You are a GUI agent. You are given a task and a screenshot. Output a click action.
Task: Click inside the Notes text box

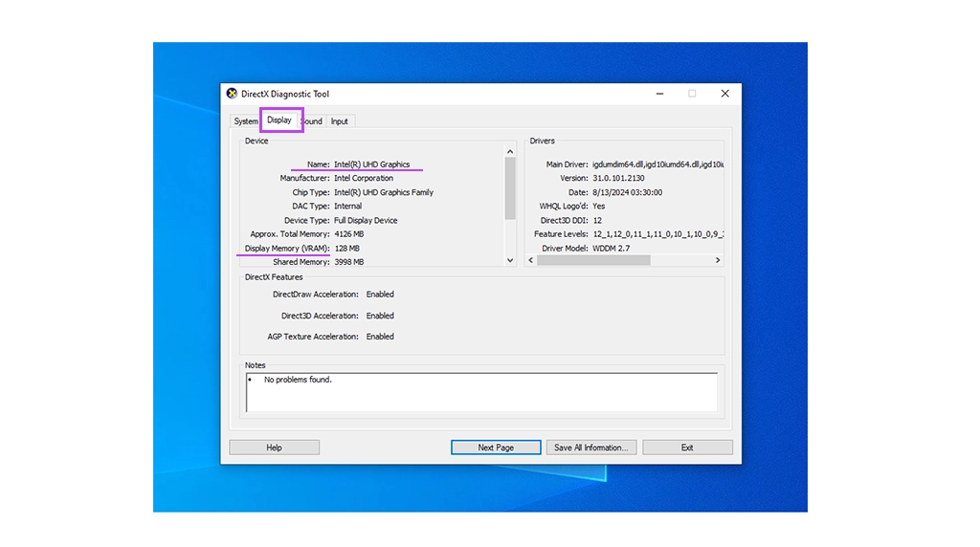coord(482,393)
